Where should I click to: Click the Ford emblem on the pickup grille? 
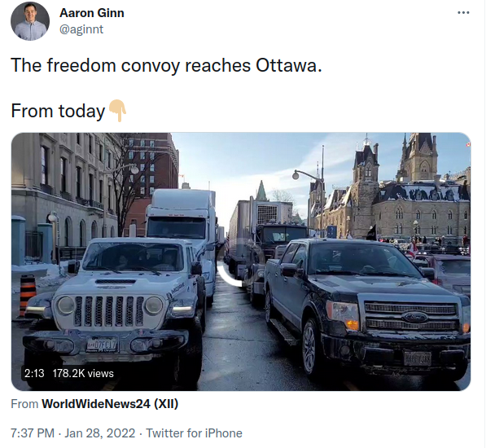tap(414, 317)
